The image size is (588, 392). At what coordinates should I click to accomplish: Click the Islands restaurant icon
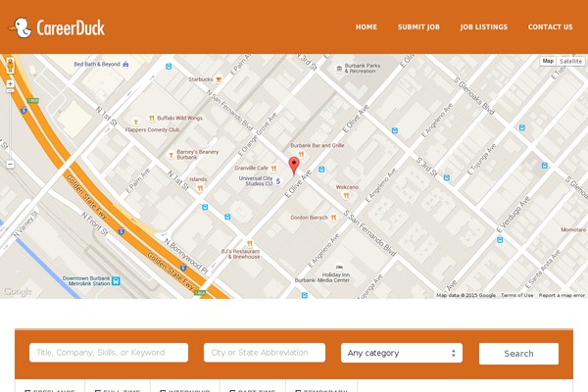pos(200,187)
